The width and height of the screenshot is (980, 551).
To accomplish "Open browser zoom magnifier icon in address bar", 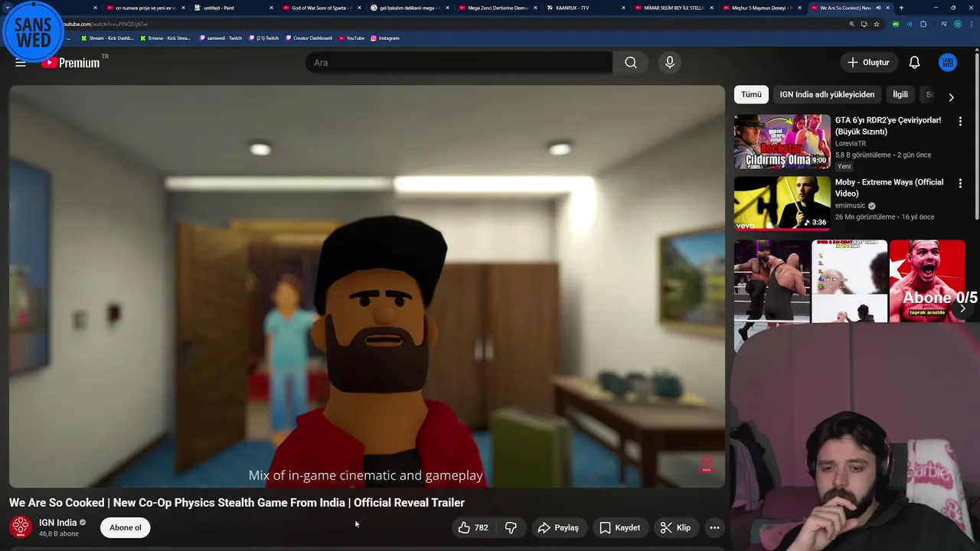I will 851,24.
